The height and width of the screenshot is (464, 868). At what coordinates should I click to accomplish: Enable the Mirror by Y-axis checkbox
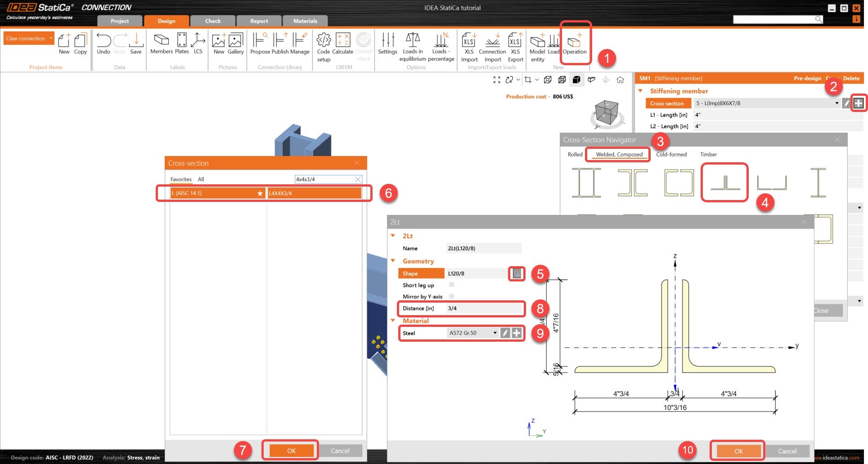click(451, 296)
